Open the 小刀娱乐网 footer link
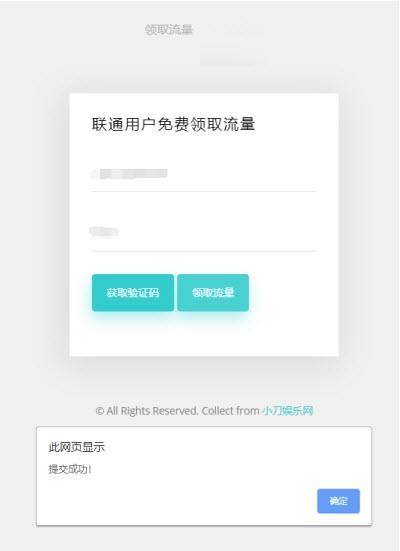 click(x=288, y=410)
